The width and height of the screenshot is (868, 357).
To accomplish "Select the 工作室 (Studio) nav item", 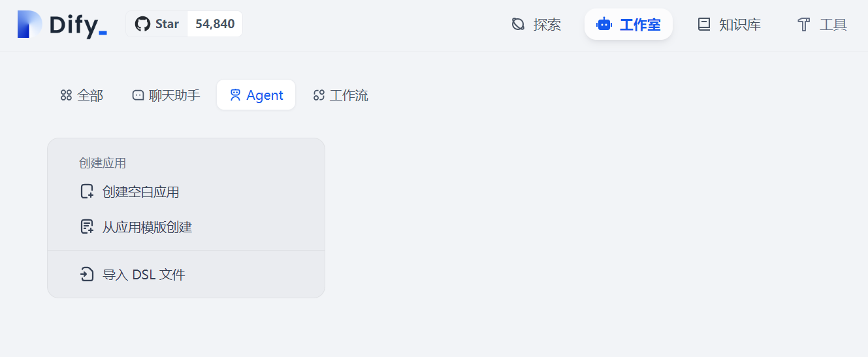I will 639,25.
